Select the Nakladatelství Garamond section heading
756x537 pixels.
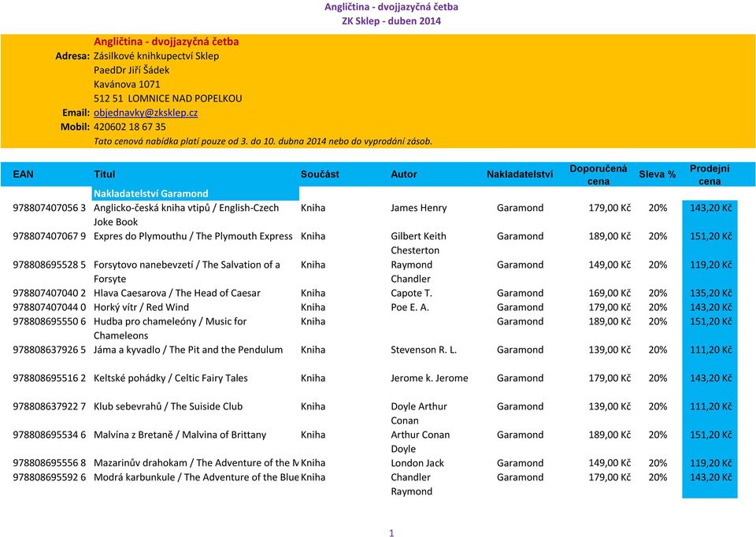(x=151, y=193)
